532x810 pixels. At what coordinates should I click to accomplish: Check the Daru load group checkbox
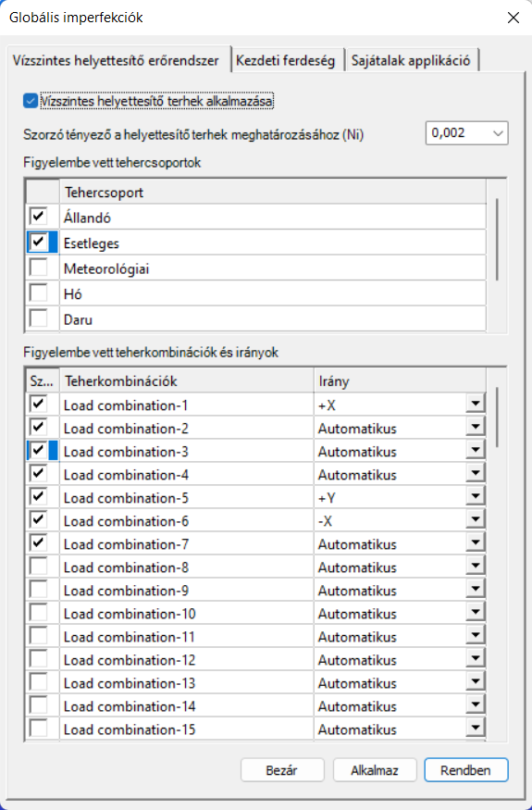click(39, 318)
